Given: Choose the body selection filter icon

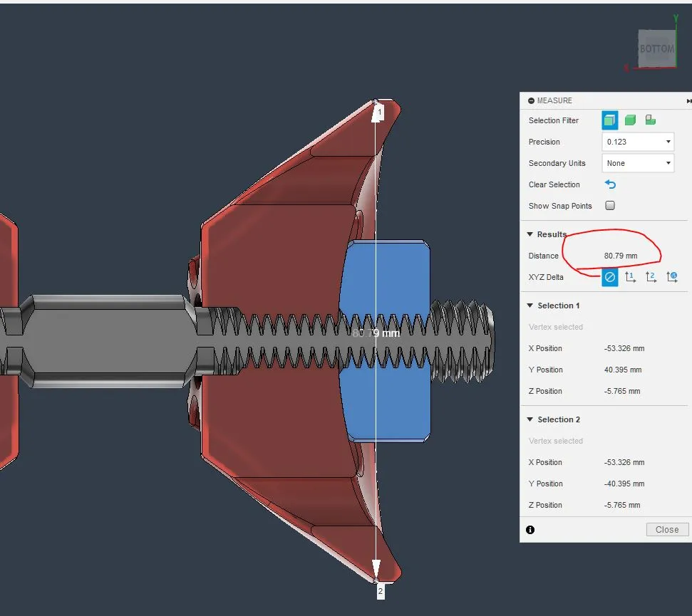Looking at the screenshot, I should [x=630, y=120].
